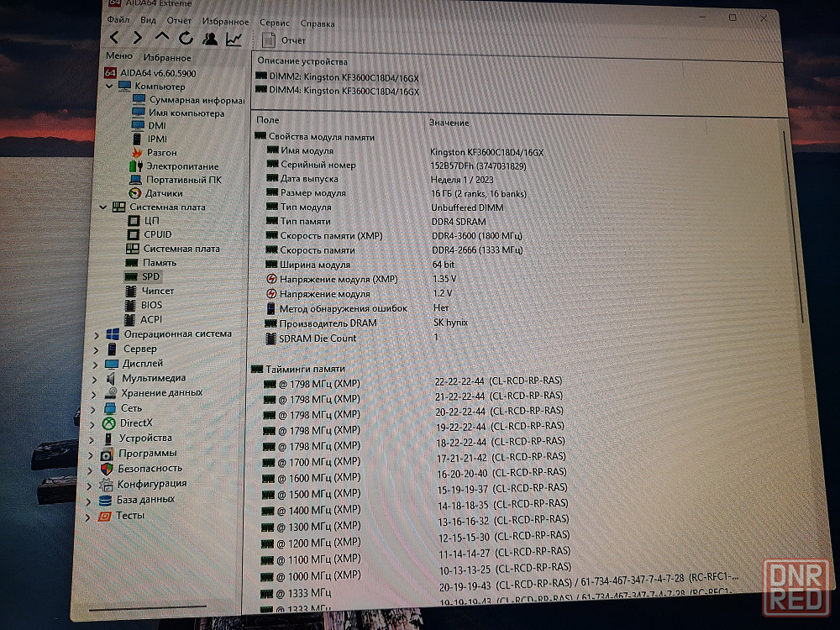840x630 pixels.
Task: Open the graph chart toolbar icon
Action: pyautogui.click(x=234, y=39)
